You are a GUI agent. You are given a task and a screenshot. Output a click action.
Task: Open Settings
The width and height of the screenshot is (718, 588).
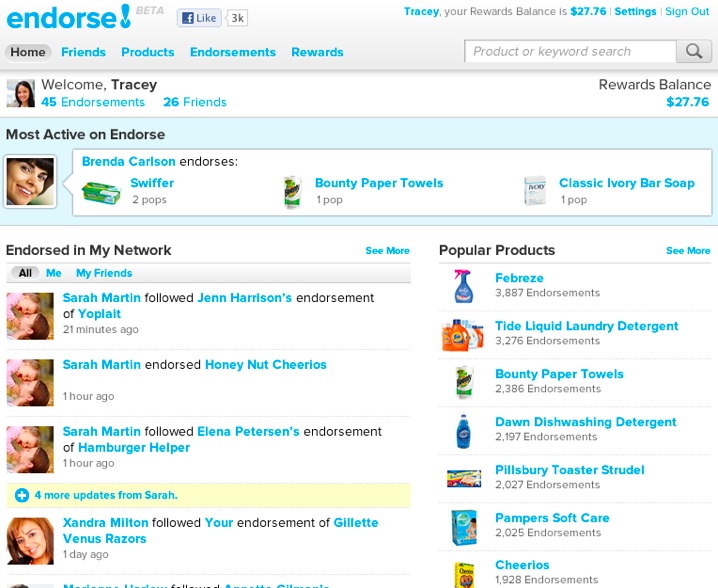coord(635,11)
